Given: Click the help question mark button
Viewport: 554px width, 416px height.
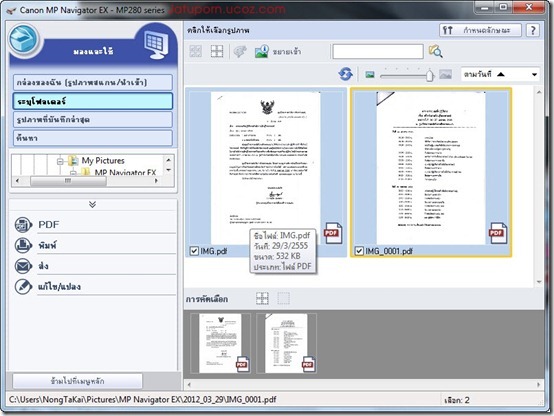Looking at the screenshot, I should point(533,30).
